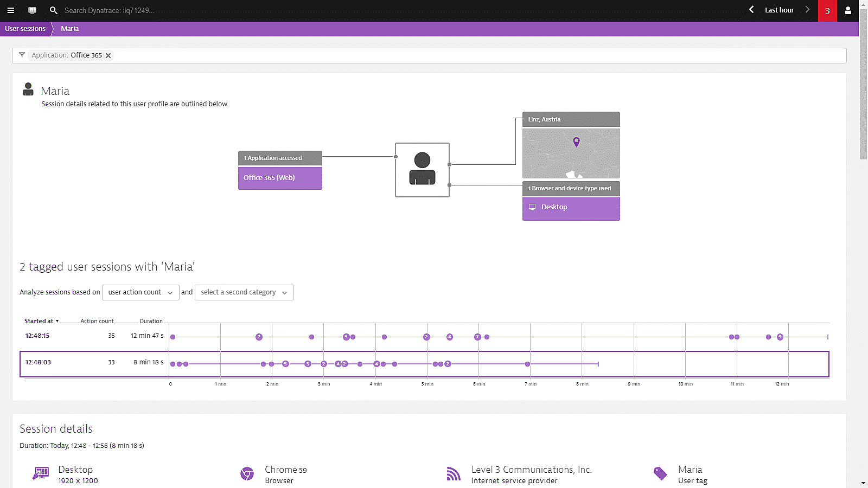Screen dimensions: 868x488
Task: Go to next timeframe arrow
Action: (x=807, y=10)
